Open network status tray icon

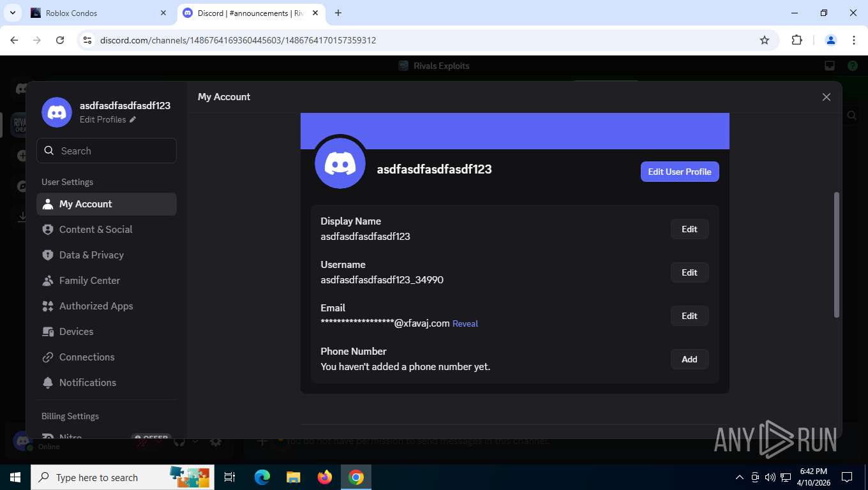coord(786,477)
